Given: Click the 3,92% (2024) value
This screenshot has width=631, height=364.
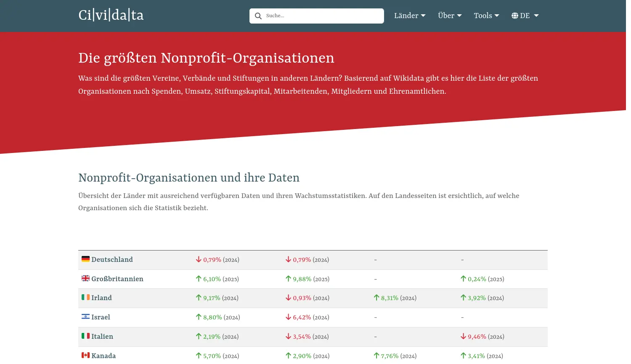Looking at the screenshot, I should (486, 298).
